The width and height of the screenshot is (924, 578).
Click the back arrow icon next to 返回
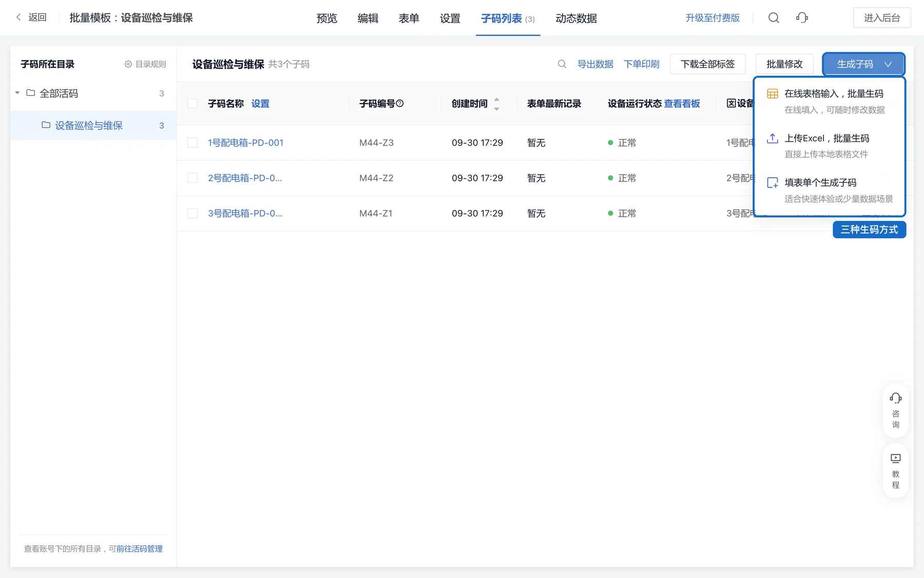(x=18, y=17)
